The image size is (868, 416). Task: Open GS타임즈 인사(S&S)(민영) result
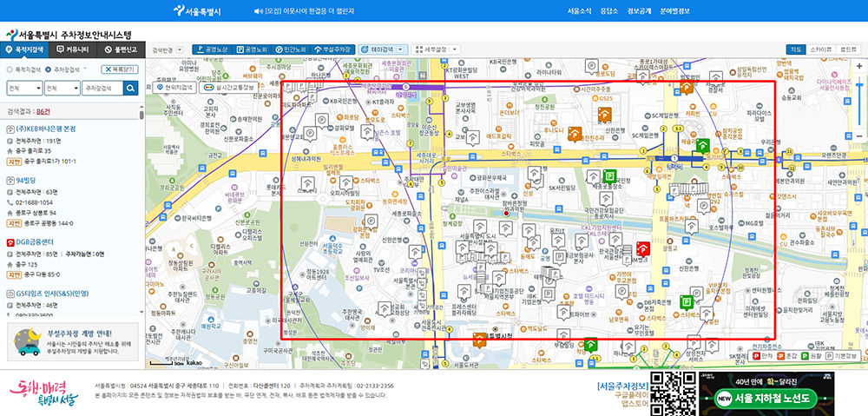(53, 293)
